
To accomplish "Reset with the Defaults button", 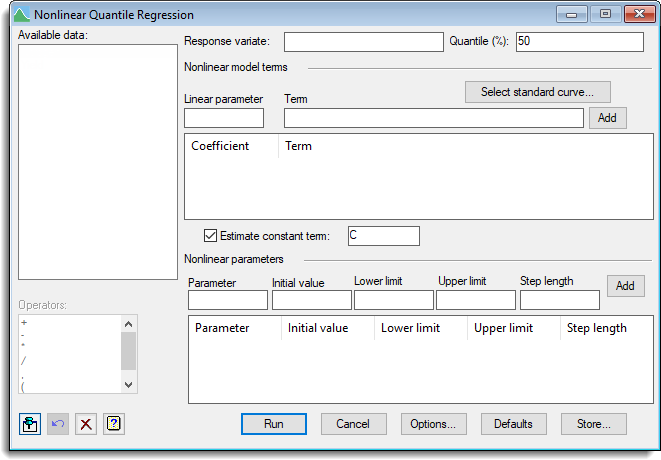I will pyautogui.click(x=513, y=424).
